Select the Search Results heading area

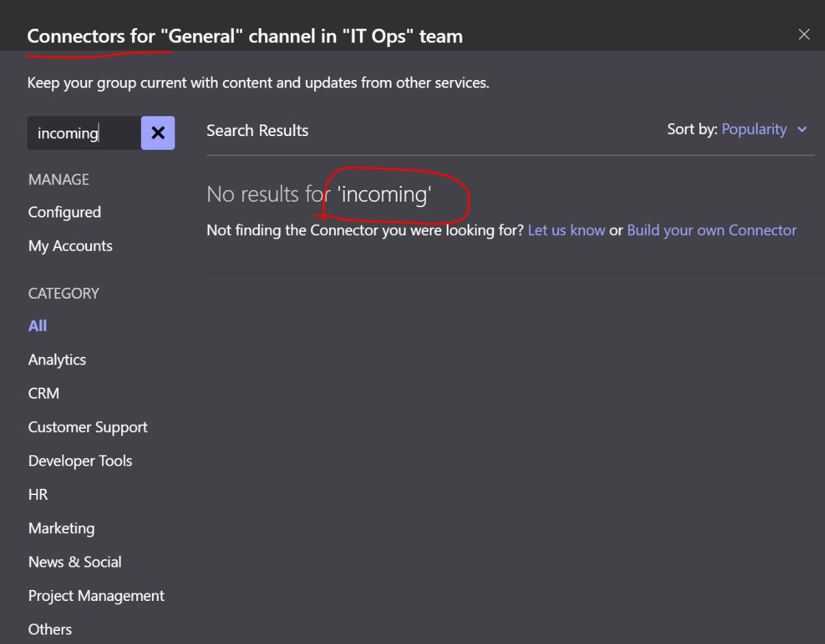point(258,130)
